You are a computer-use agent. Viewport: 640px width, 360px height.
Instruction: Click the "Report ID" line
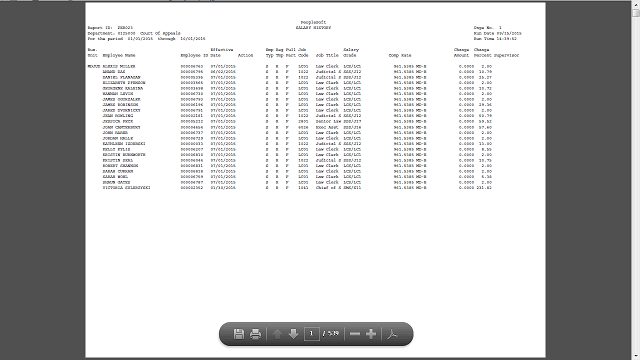pyautogui.click(x=110, y=28)
